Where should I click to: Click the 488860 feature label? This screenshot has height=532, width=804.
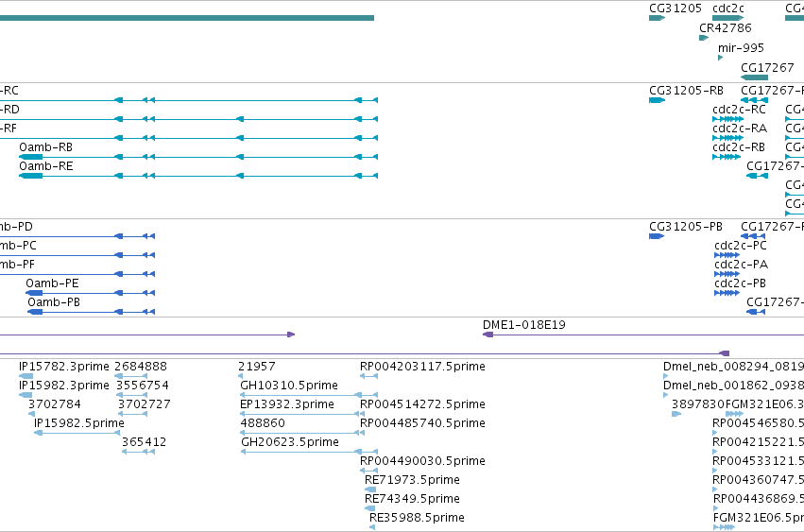263,423
